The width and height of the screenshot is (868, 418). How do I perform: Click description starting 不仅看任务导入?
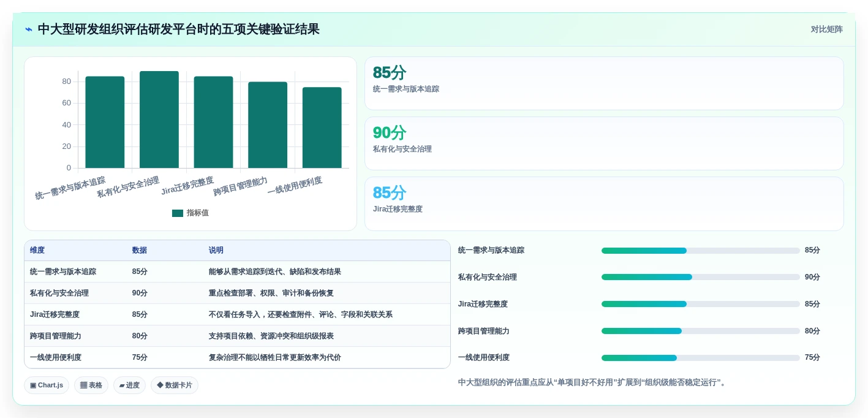[301, 315]
